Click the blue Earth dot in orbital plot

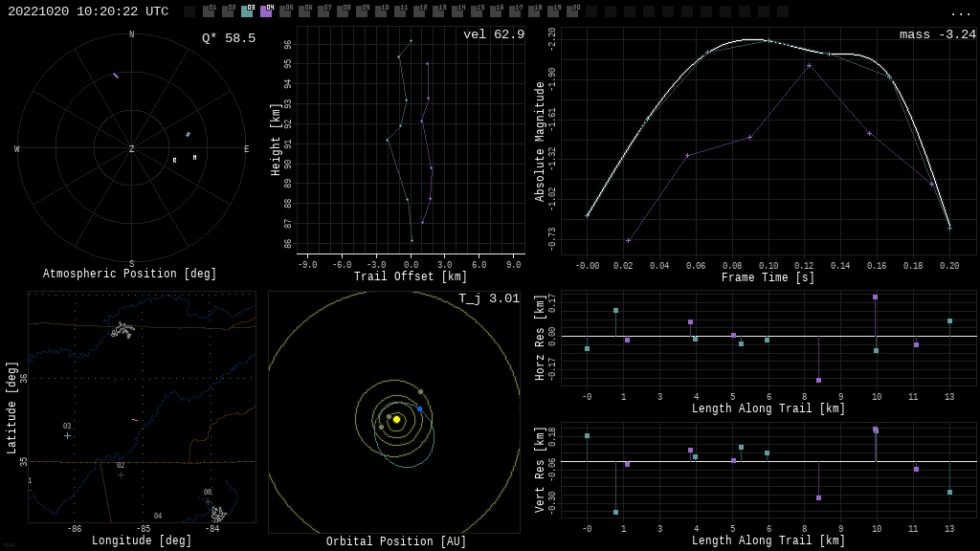coord(419,408)
